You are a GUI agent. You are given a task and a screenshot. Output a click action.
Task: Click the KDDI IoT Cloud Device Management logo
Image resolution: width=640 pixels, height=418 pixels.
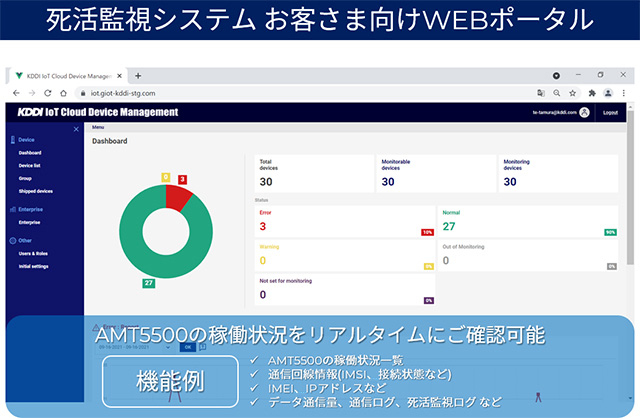pos(98,112)
